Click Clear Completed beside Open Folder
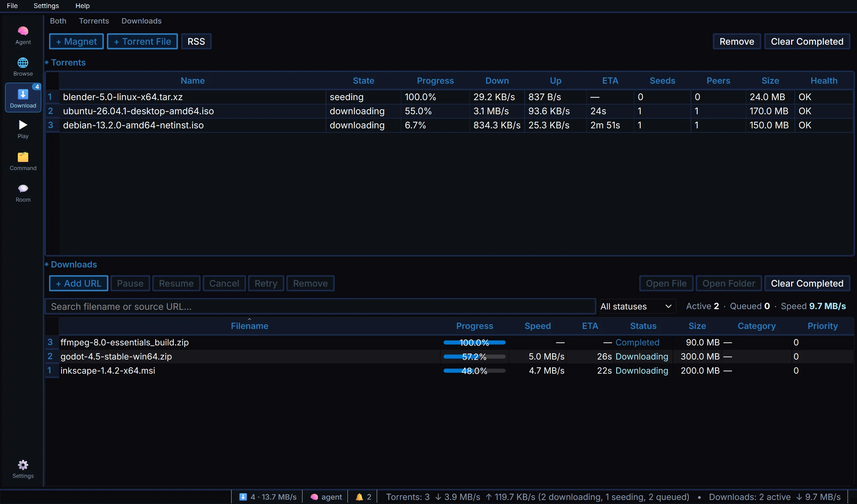857x504 pixels. [807, 283]
